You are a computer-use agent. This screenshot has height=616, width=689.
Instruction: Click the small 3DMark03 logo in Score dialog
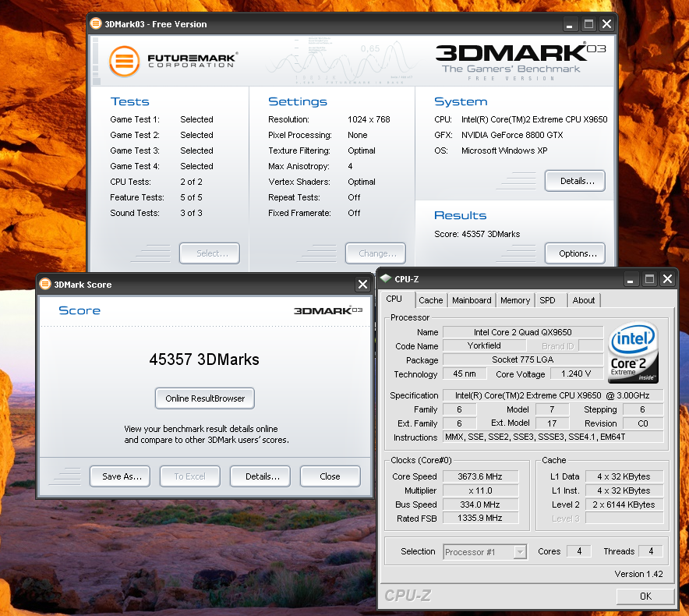tap(328, 310)
